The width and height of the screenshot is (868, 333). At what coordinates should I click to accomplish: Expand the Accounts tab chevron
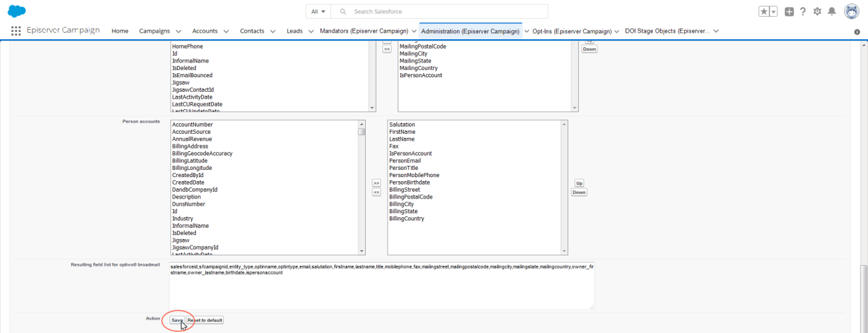(x=226, y=31)
